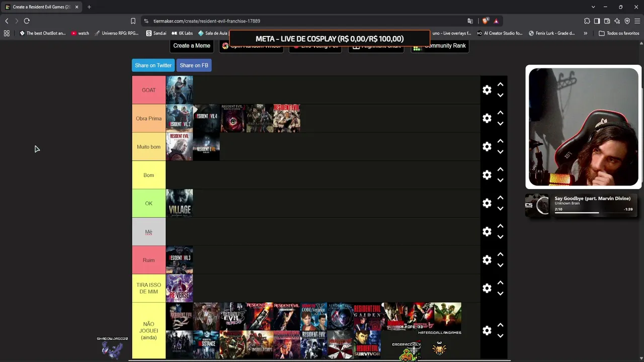The image size is (644, 362).
Task: Open settings gear for Obra Prima tier
Action: (487, 118)
